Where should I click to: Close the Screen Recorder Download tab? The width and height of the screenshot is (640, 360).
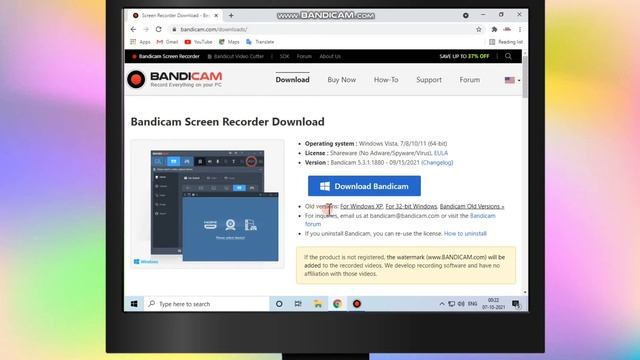tap(216, 16)
